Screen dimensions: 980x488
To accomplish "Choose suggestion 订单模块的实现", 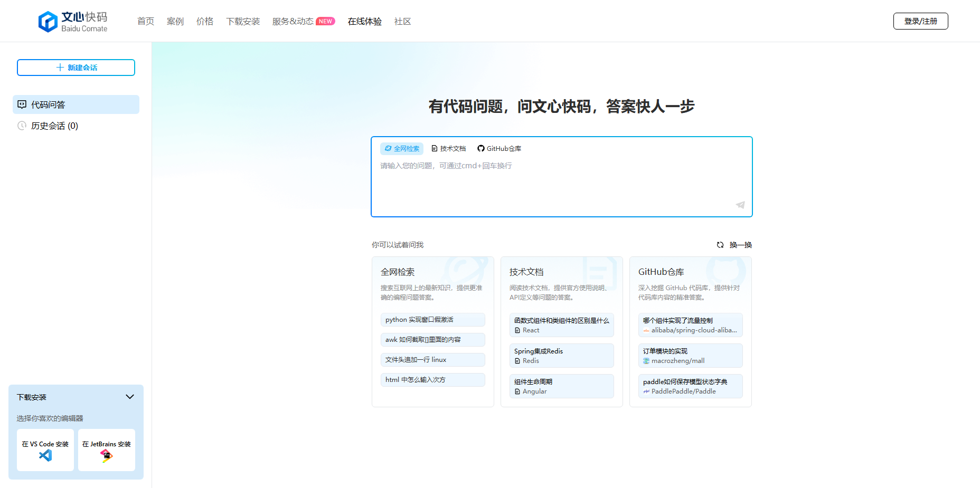I will point(691,356).
